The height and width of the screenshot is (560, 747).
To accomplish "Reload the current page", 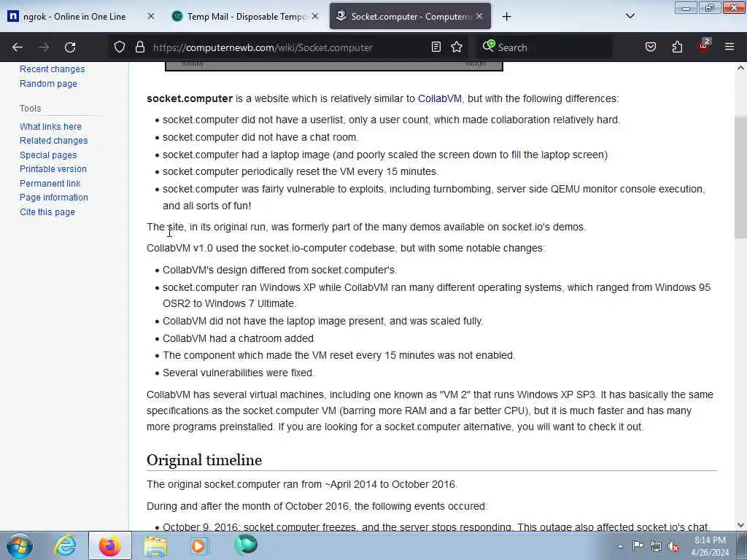I will click(70, 47).
